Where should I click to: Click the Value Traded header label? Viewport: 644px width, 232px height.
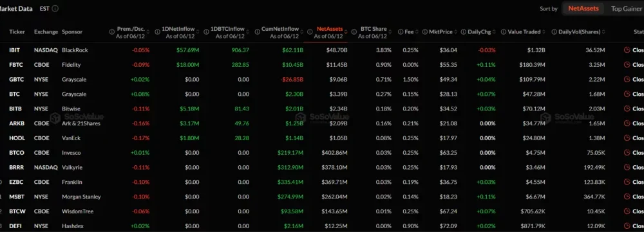click(x=524, y=32)
